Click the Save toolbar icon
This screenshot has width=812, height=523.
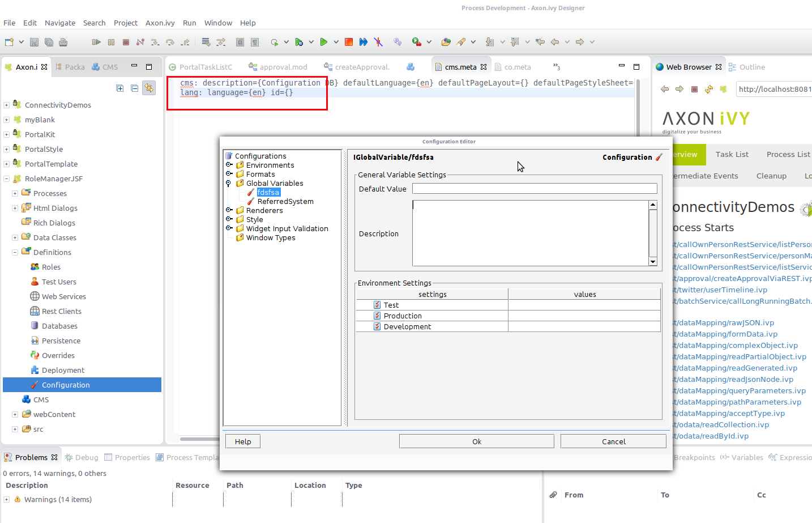tap(34, 42)
